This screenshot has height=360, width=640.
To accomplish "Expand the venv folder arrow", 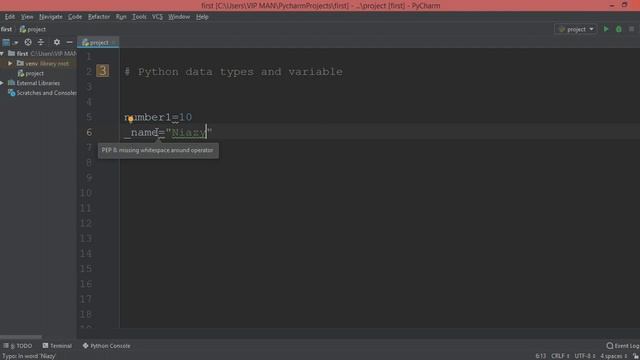I will click(x=10, y=64).
